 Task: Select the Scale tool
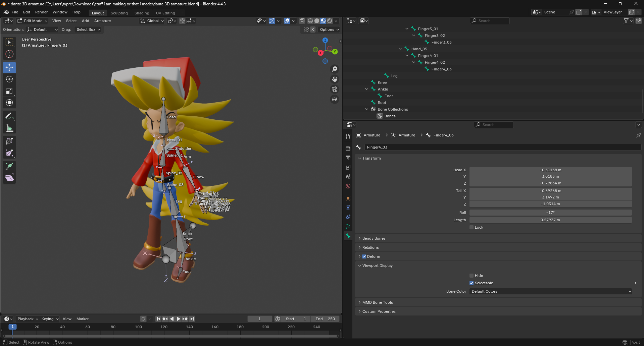(x=9, y=91)
